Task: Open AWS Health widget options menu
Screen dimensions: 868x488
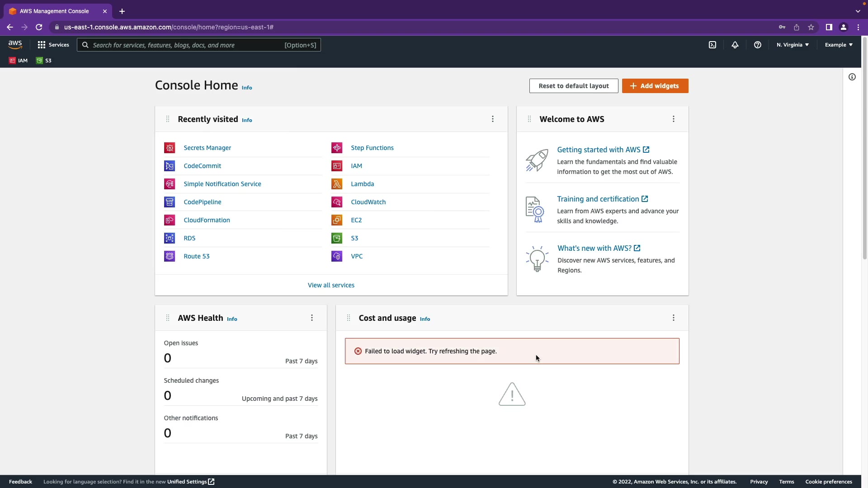Action: [x=312, y=318]
